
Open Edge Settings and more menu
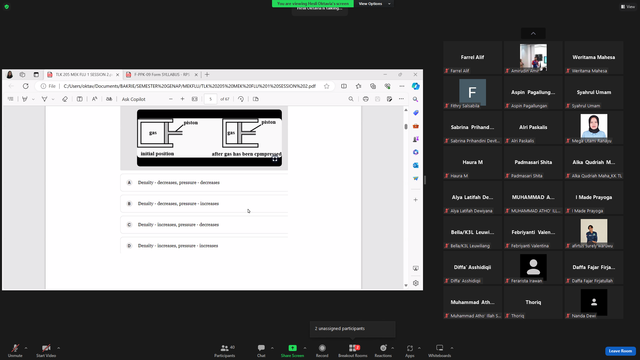[402, 86]
